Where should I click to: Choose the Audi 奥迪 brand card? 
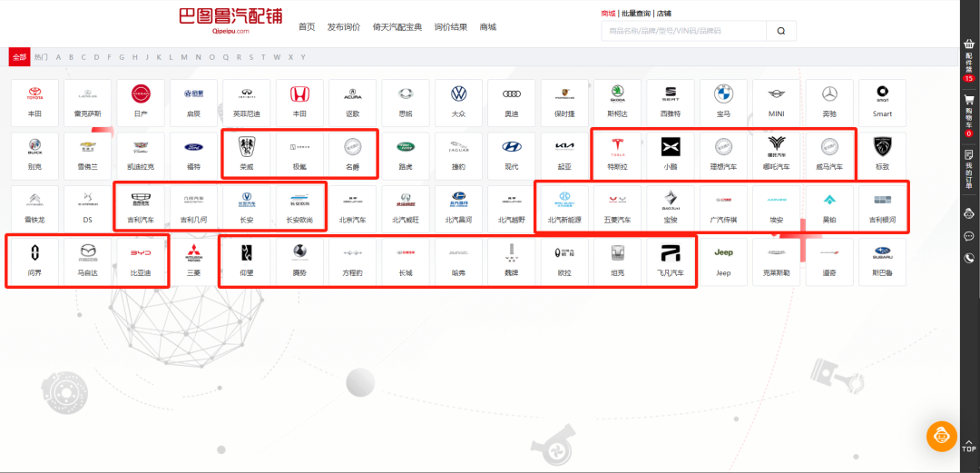[x=511, y=103]
